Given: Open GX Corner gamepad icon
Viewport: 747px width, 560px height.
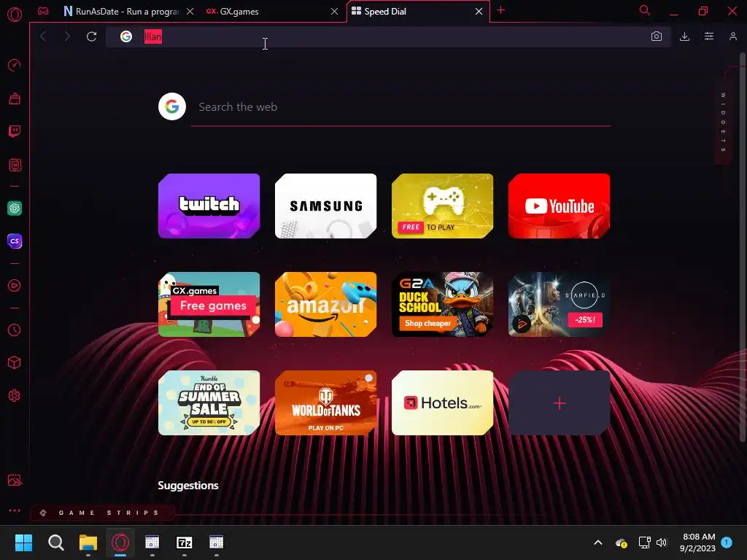Looking at the screenshot, I should tap(43, 11).
